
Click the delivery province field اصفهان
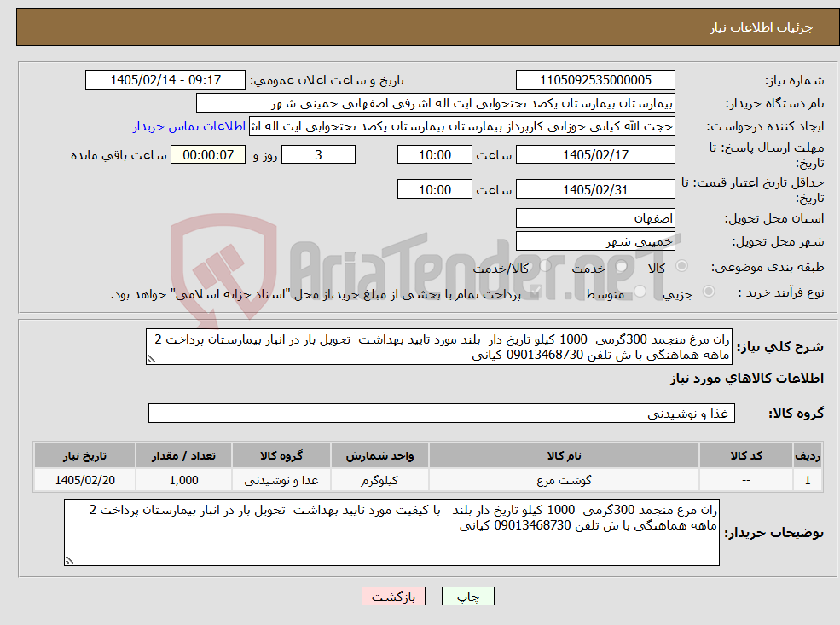pos(595,218)
